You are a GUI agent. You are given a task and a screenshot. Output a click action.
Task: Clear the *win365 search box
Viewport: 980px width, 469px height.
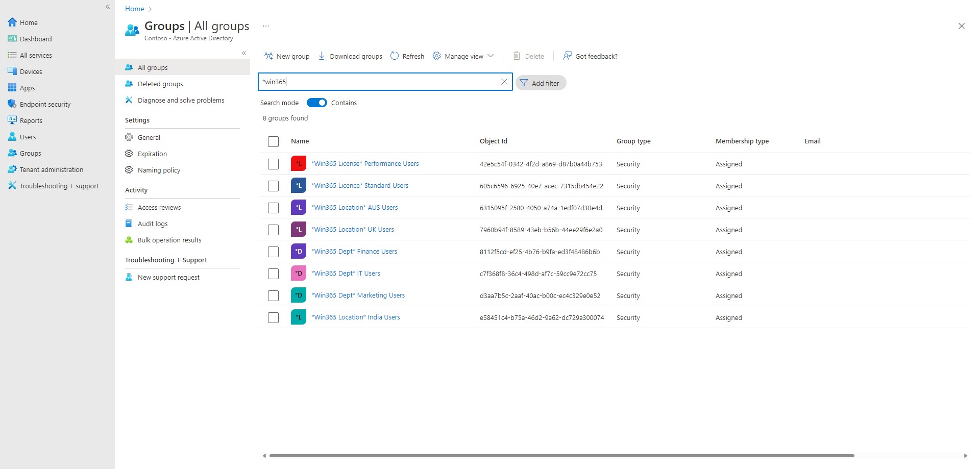(x=504, y=82)
